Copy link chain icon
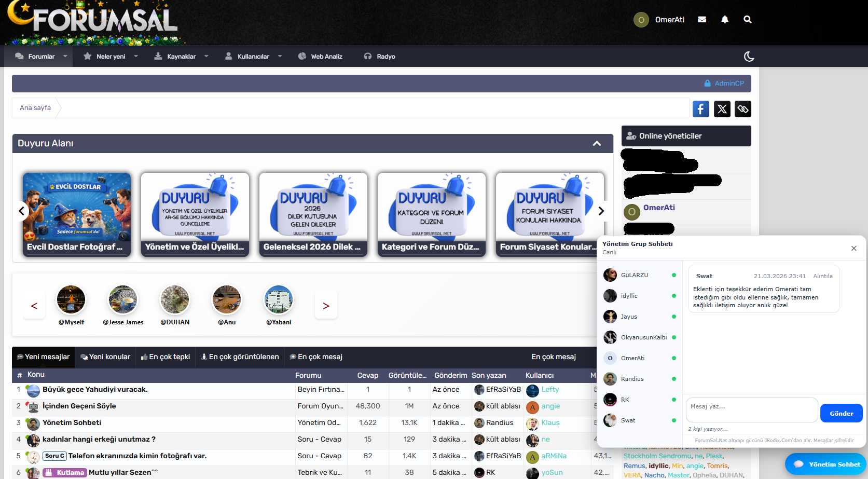 743,109
